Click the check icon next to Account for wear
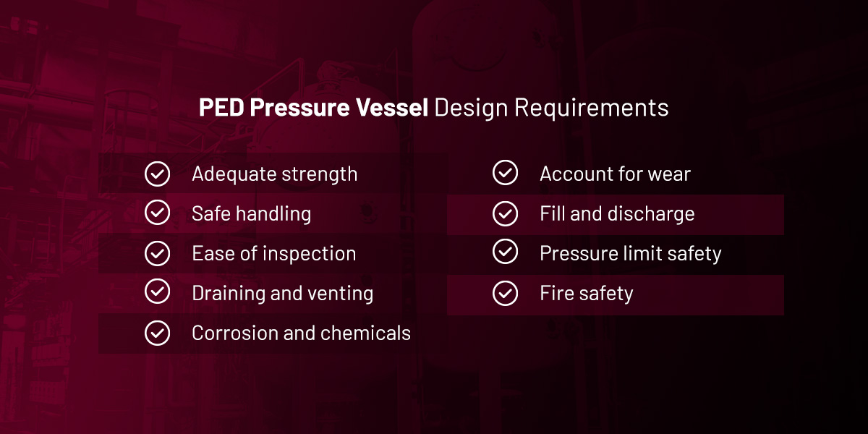 [x=505, y=174]
